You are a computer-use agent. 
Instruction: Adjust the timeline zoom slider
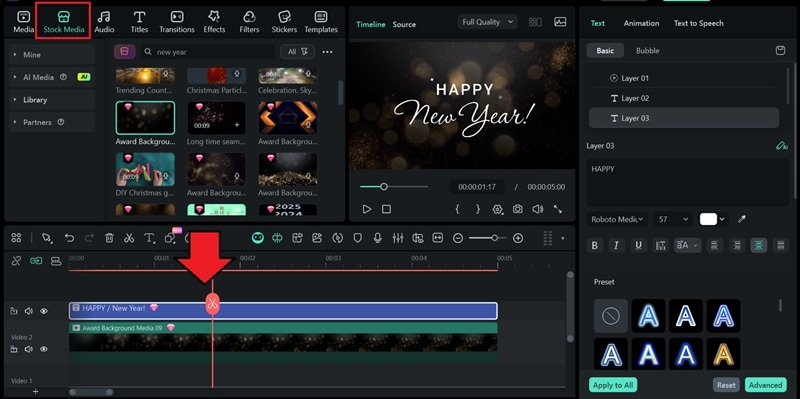tap(488, 238)
